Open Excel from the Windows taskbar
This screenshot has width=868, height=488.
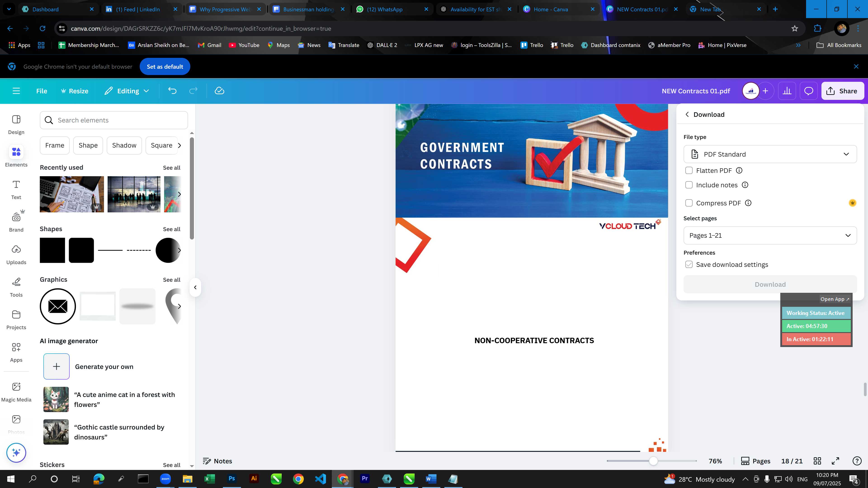coord(210,479)
